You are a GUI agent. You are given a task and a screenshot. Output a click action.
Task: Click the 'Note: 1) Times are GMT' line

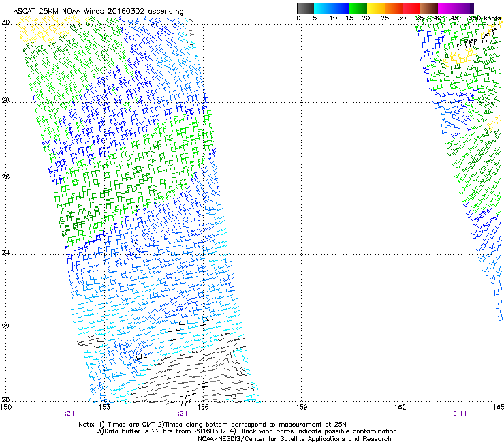click(x=212, y=425)
